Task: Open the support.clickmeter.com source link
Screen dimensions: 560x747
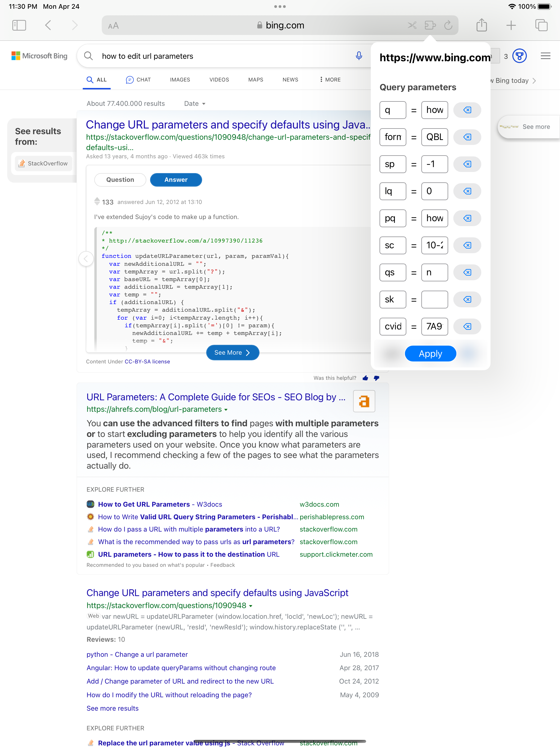Action: point(336,555)
